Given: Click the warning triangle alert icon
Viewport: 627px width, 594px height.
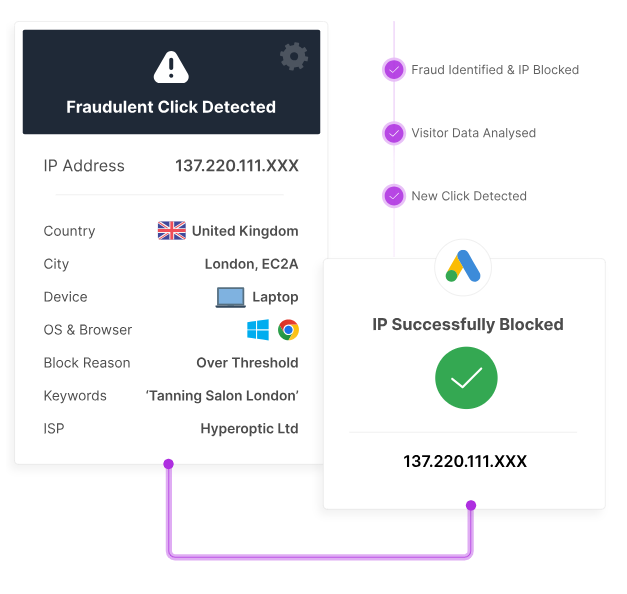Looking at the screenshot, I should pyautogui.click(x=171, y=67).
